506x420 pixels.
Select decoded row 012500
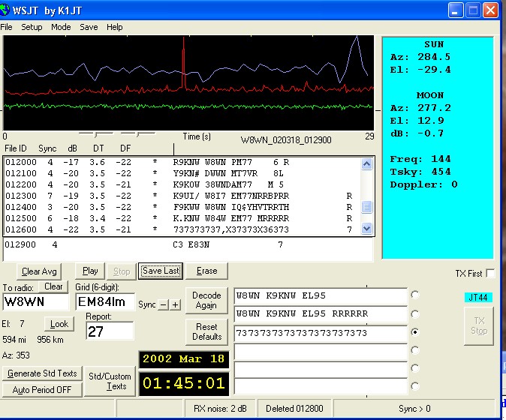click(x=182, y=218)
